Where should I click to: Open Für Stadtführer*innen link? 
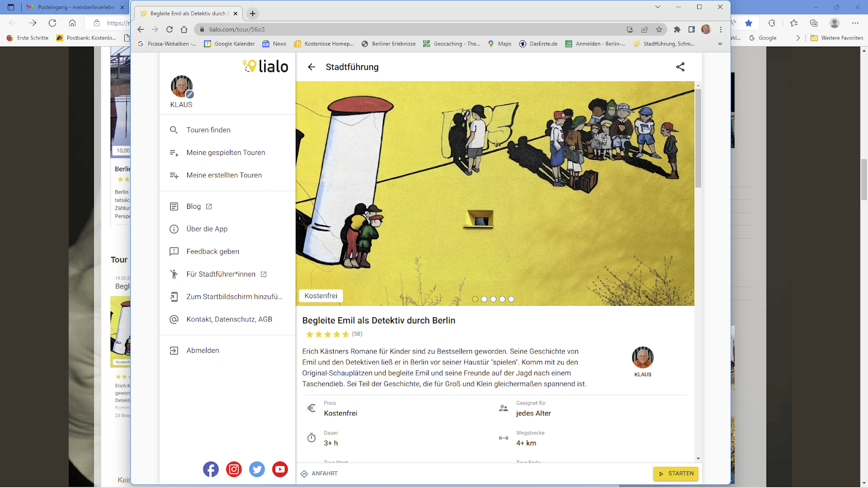227,274
